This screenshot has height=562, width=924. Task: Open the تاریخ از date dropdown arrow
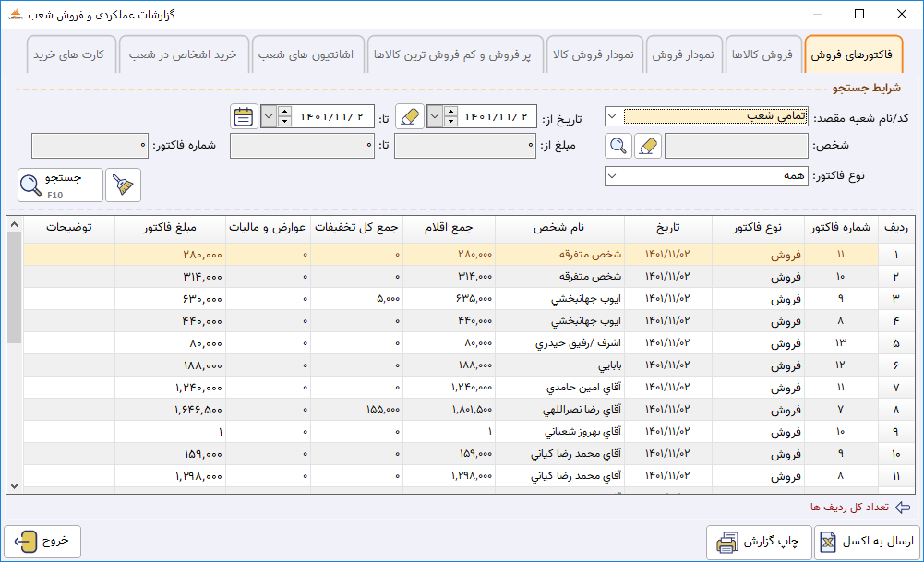435,116
